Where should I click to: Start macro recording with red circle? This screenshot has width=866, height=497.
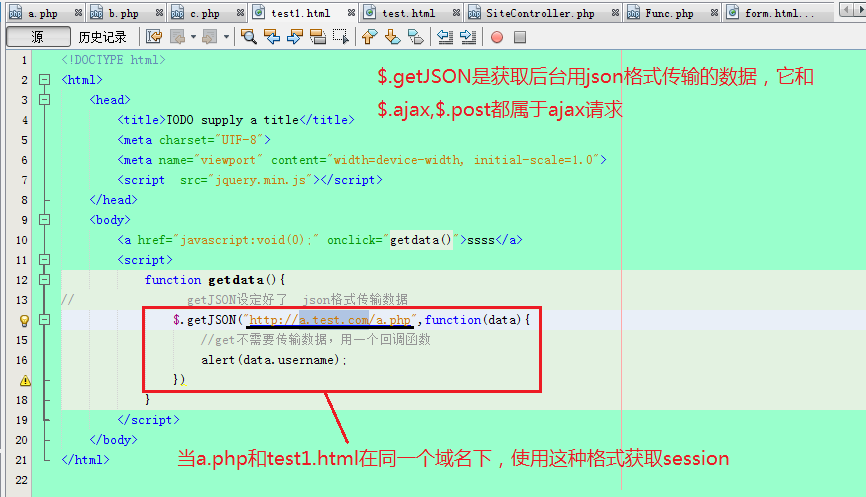tap(497, 37)
